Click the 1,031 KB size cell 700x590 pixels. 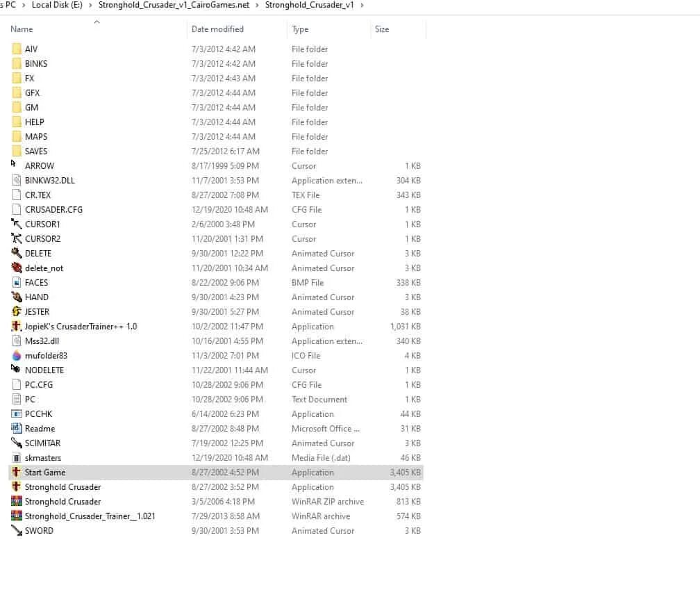tap(405, 327)
